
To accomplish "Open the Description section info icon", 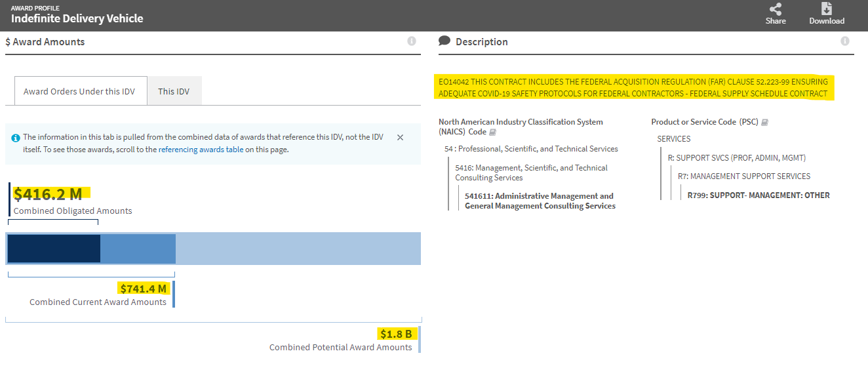I will click(845, 41).
